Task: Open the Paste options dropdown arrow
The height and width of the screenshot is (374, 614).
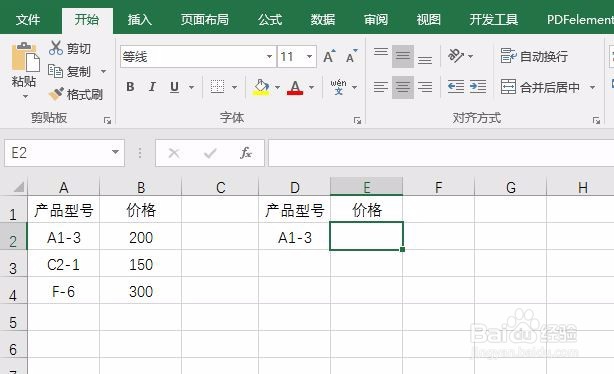Action: click(25, 96)
